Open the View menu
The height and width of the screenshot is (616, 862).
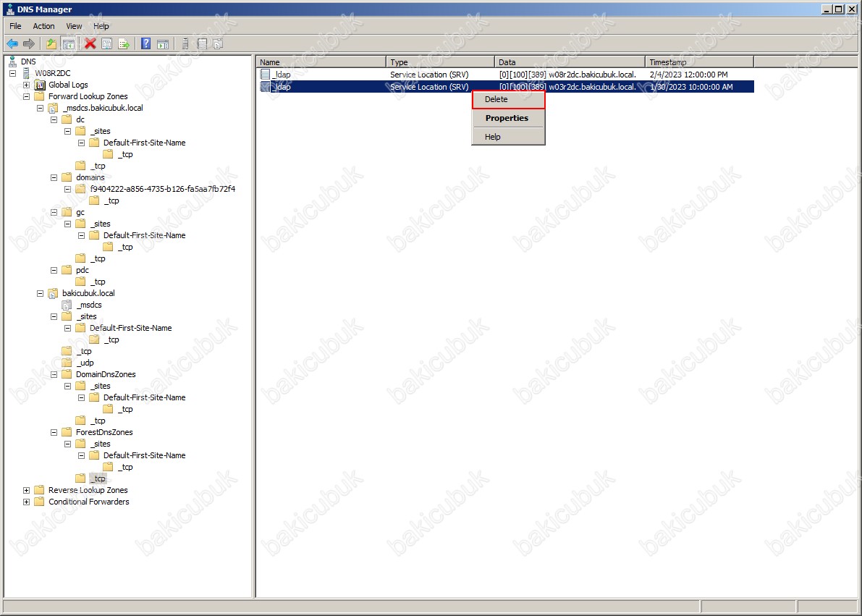[x=74, y=26]
